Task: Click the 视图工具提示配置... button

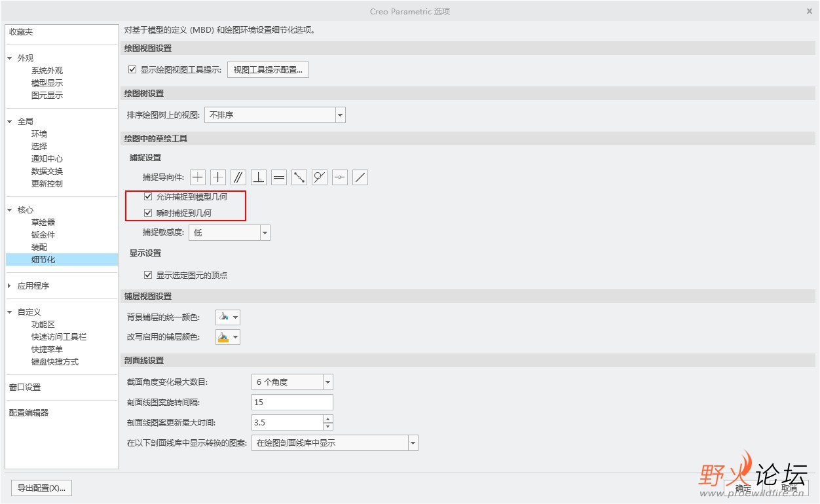Action: click(268, 70)
